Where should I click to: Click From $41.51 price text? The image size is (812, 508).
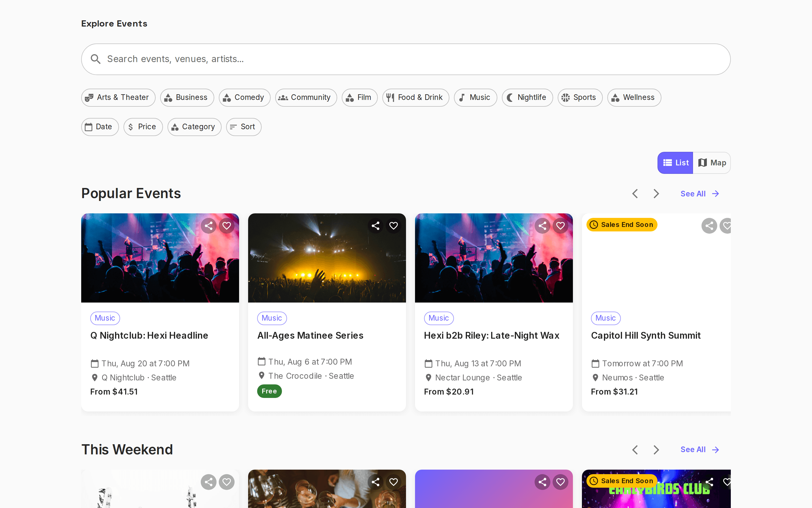(x=114, y=392)
